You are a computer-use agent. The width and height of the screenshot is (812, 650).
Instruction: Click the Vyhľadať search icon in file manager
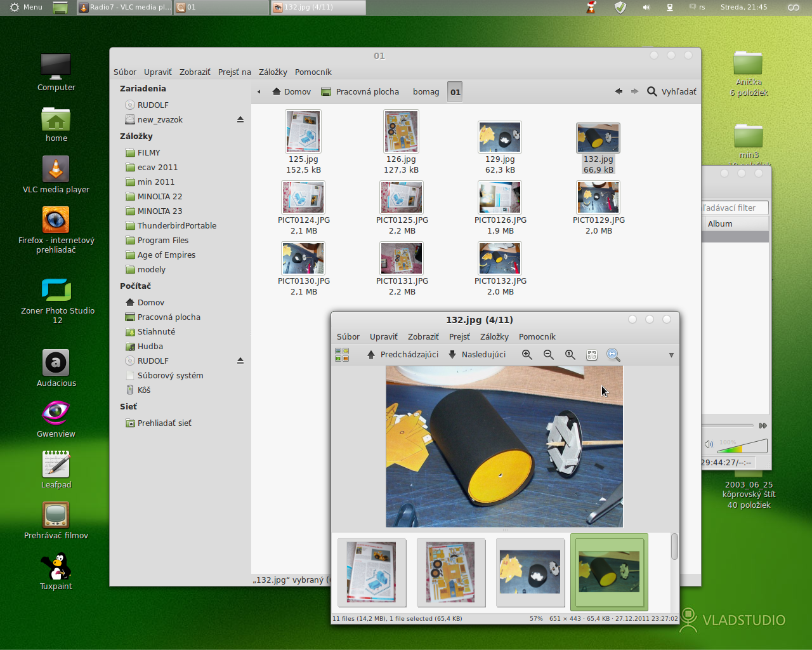tap(652, 91)
